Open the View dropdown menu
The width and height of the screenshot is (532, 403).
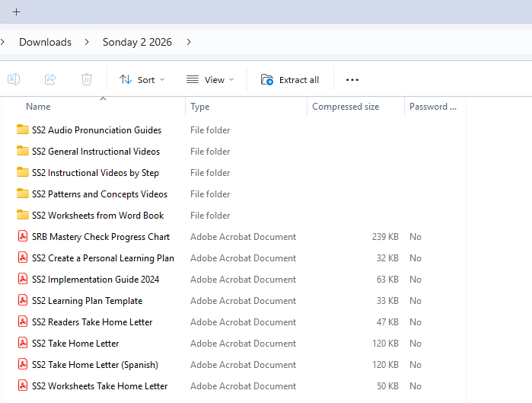tap(210, 79)
